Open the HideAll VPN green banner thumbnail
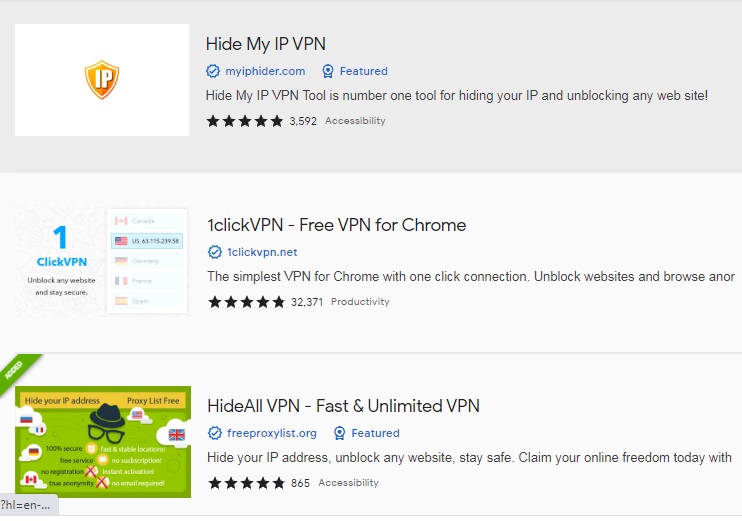742x521 pixels. [x=103, y=442]
